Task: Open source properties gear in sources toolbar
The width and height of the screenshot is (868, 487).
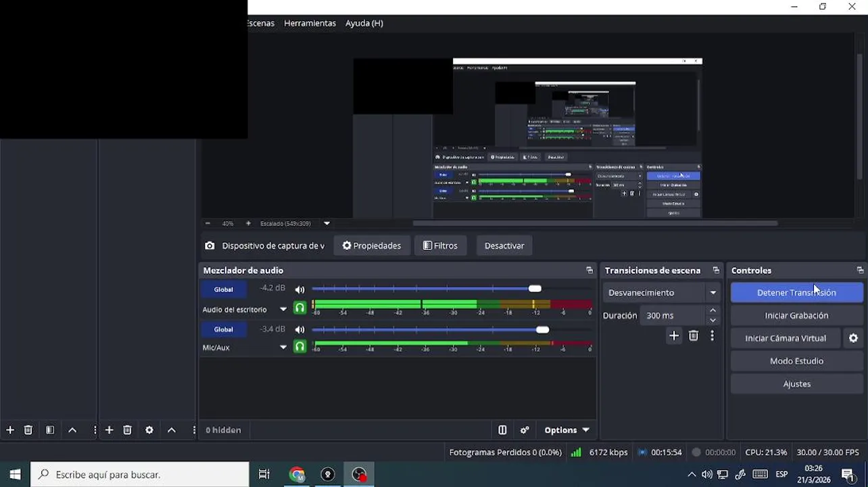Action: 149,430
